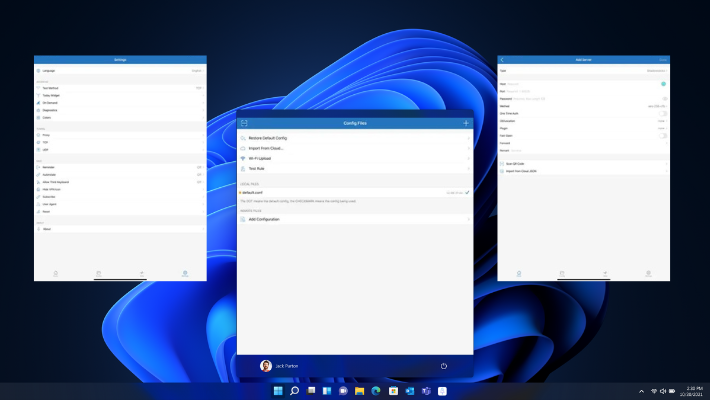Select the default.conf file
Viewport: 710px width, 400px height.
tap(355, 193)
